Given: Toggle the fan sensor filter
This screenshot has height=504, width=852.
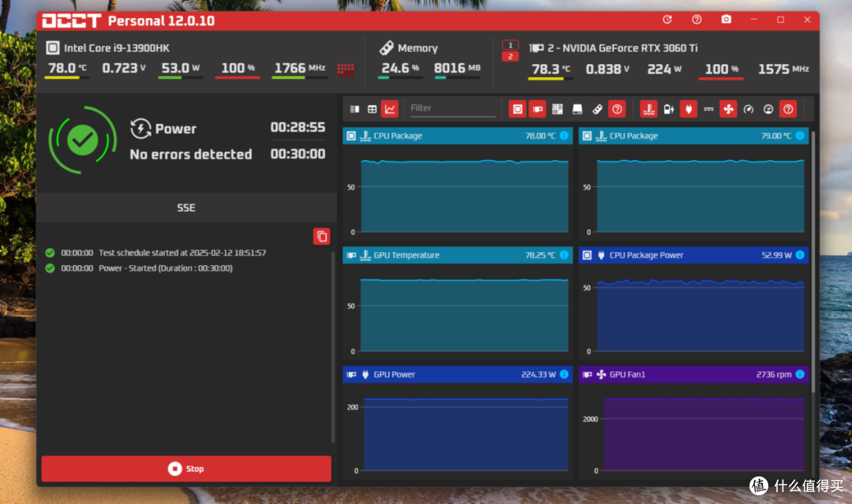Looking at the screenshot, I should 729,109.
